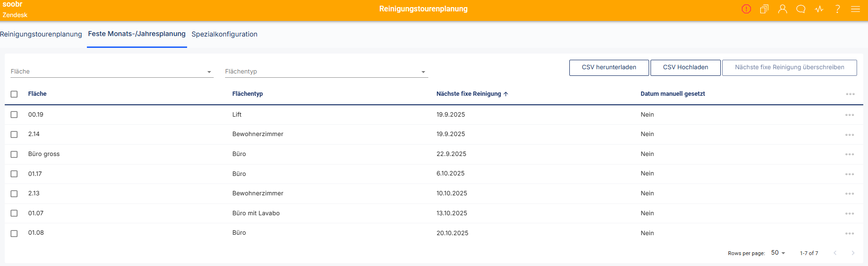Switch to the Spezialkonfiguration tab

click(224, 34)
